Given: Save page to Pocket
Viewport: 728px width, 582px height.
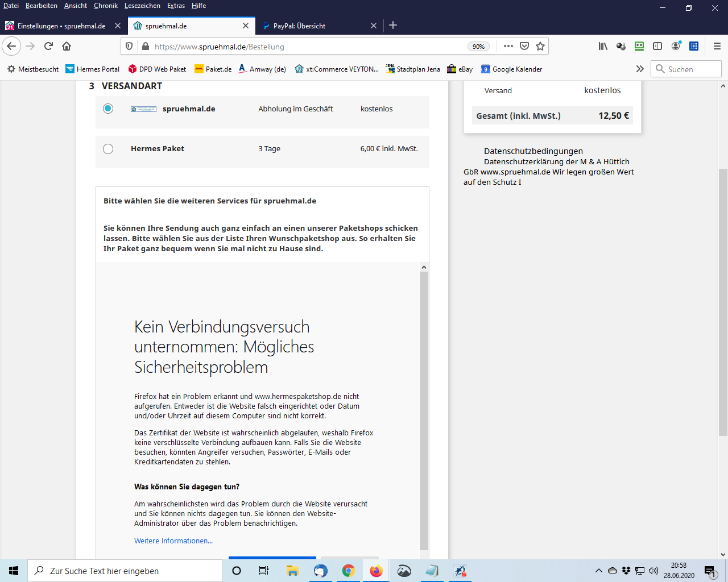Looking at the screenshot, I should (x=524, y=47).
